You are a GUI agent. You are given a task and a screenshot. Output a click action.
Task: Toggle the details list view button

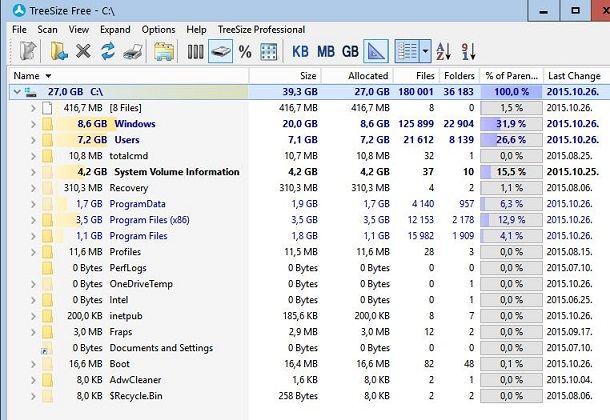(x=407, y=51)
